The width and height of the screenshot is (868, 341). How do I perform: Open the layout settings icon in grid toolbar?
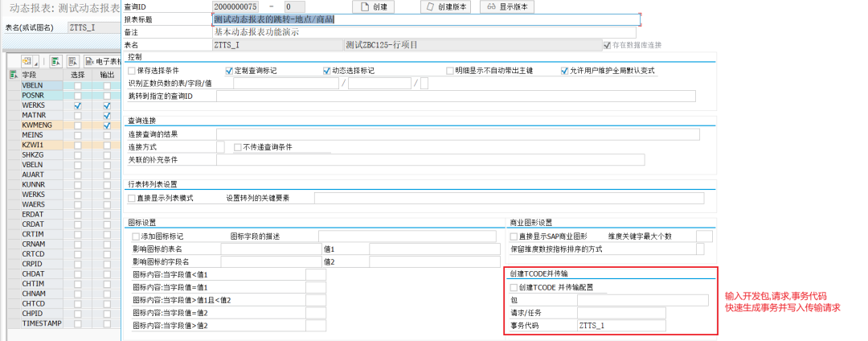pyautogui.click(x=29, y=61)
